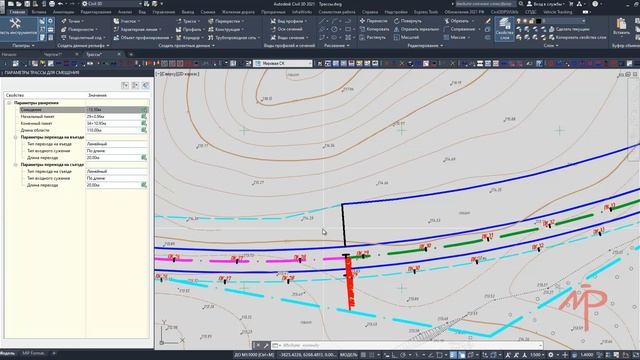Click the pencil edit icon in Редактирование panel
The width and height of the screenshot is (640, 360).
click(488, 20)
